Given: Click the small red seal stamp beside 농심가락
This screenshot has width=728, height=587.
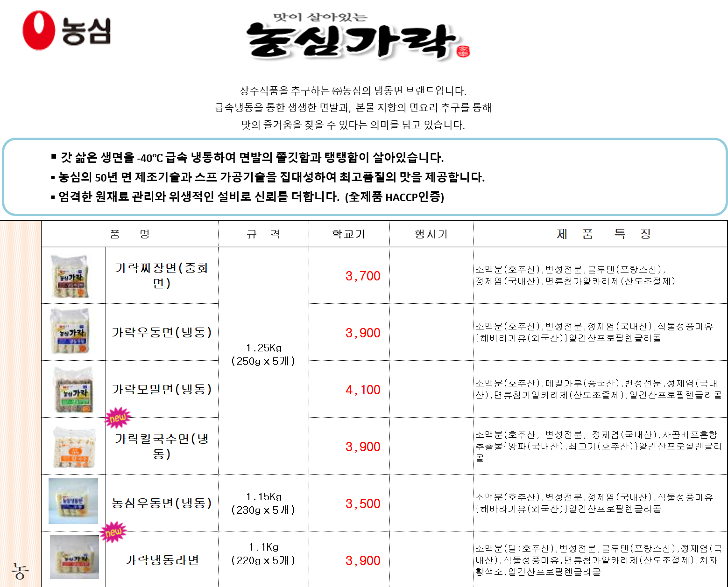Looking at the screenshot, I should click(x=463, y=51).
